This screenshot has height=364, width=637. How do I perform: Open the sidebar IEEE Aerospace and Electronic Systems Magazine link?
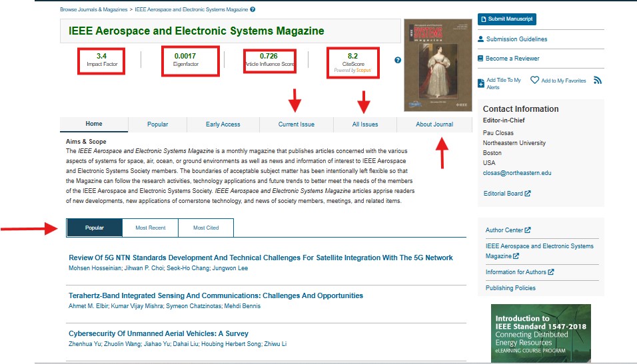540,251
